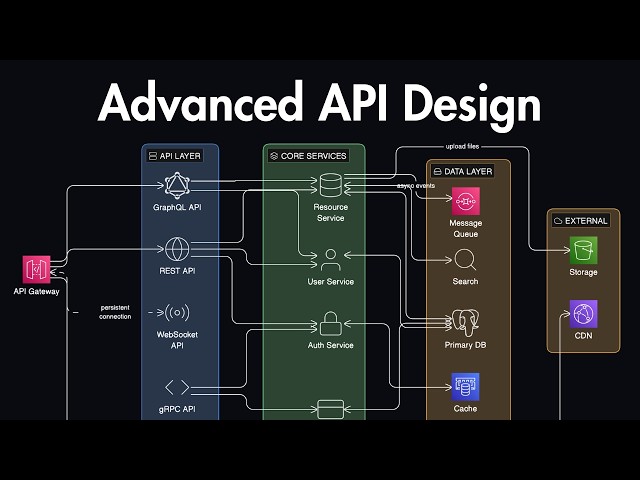Screen dimensions: 640x480
Task: Select the Search magnifier icon
Action: point(465,260)
